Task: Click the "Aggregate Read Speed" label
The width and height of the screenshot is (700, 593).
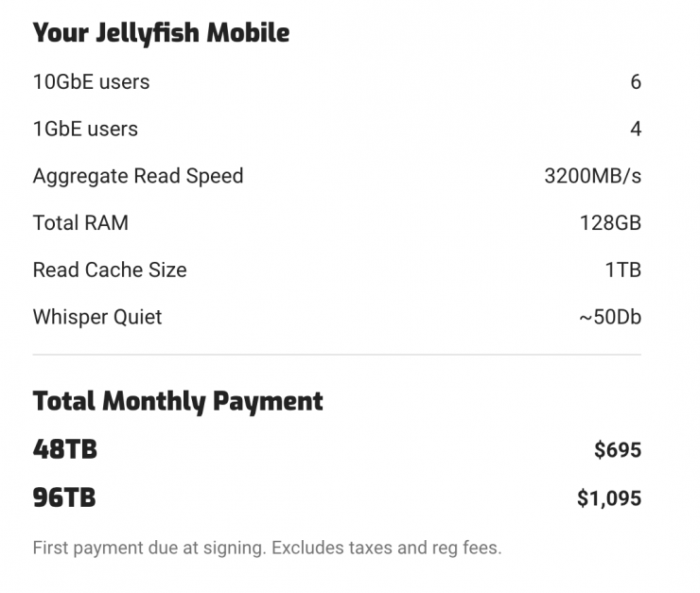Action: tap(138, 176)
